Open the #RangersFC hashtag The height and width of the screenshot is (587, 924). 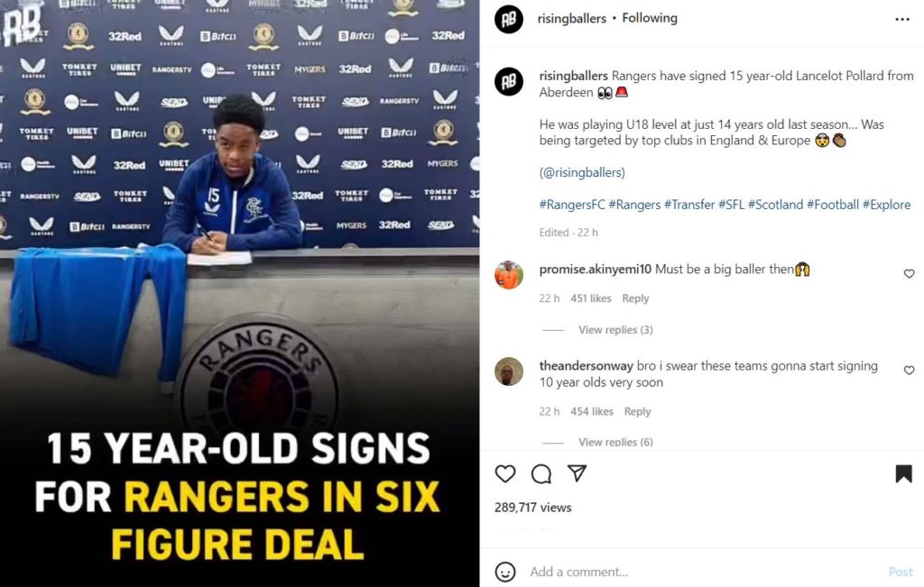tap(571, 205)
